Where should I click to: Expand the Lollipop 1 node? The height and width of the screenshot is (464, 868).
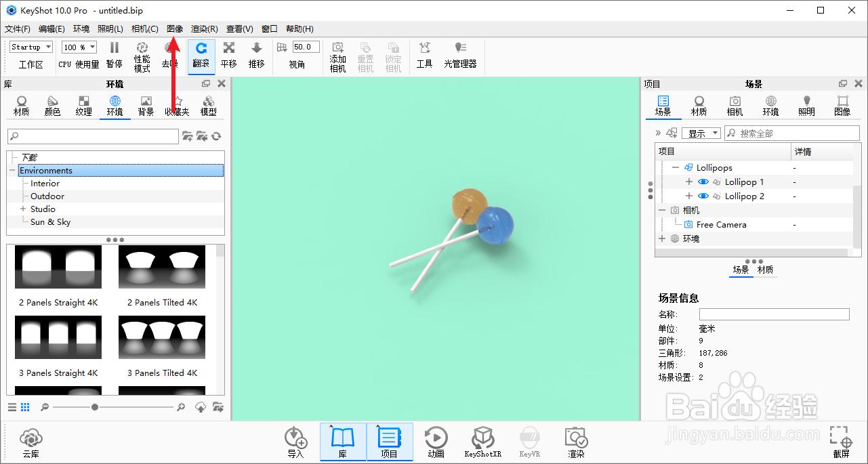coord(689,182)
